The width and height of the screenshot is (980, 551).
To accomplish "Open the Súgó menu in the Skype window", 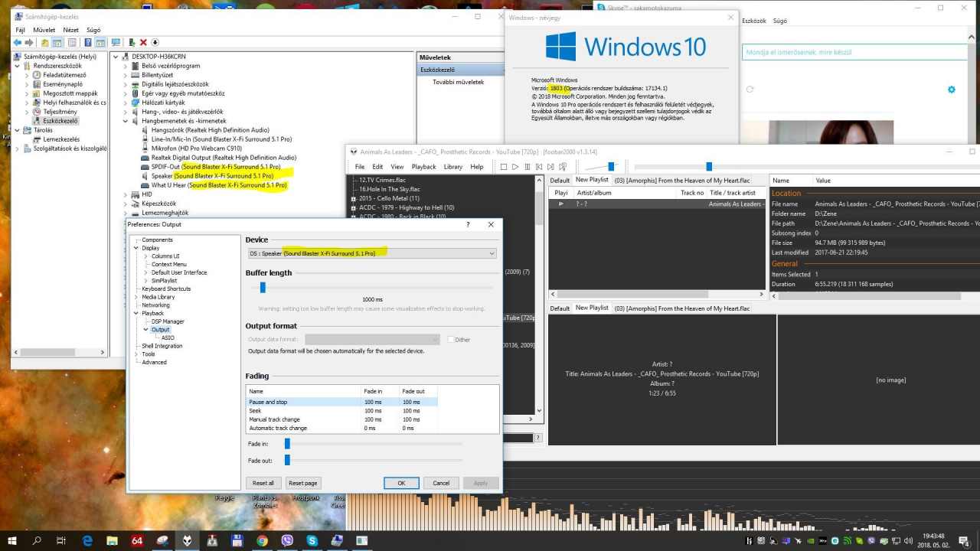I will click(781, 21).
